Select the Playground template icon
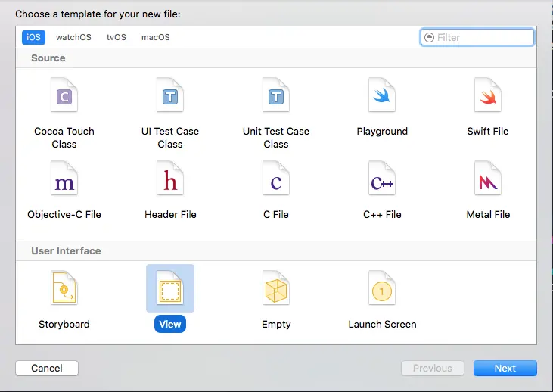This screenshot has width=553, height=392. tap(382, 95)
